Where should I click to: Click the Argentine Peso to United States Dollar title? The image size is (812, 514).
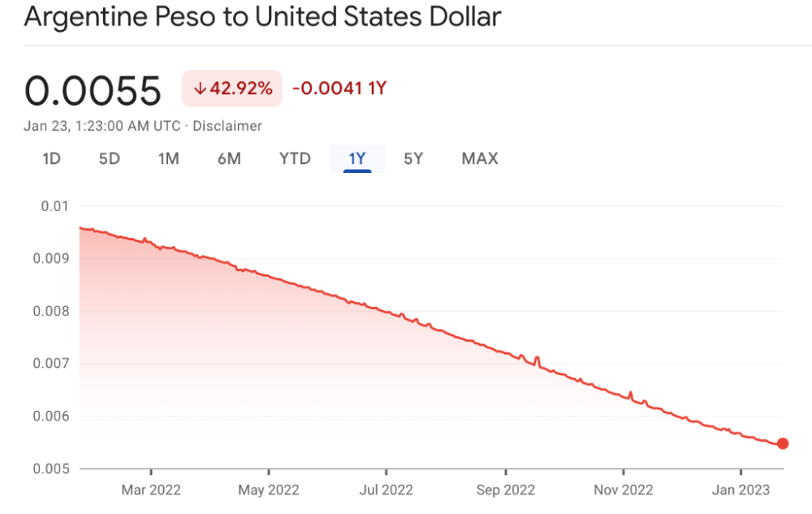tap(262, 17)
